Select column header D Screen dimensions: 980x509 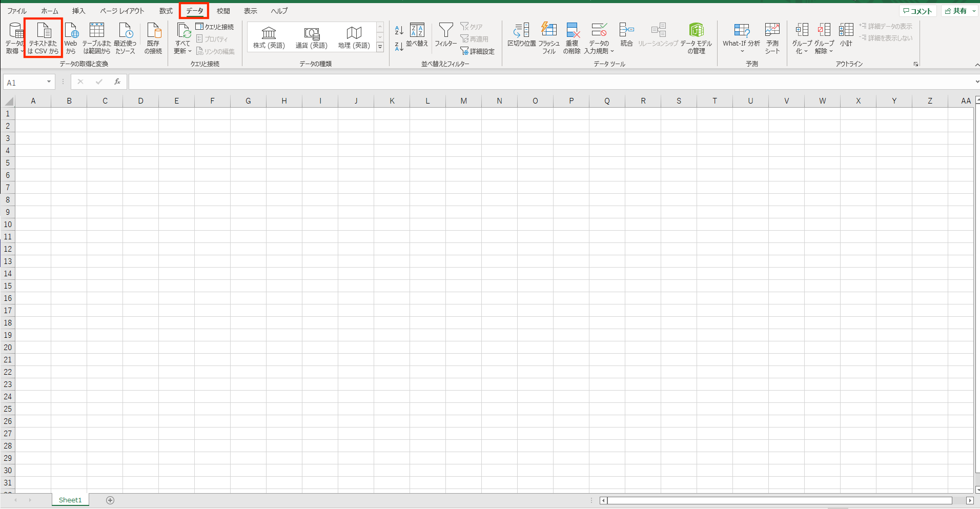(x=140, y=101)
